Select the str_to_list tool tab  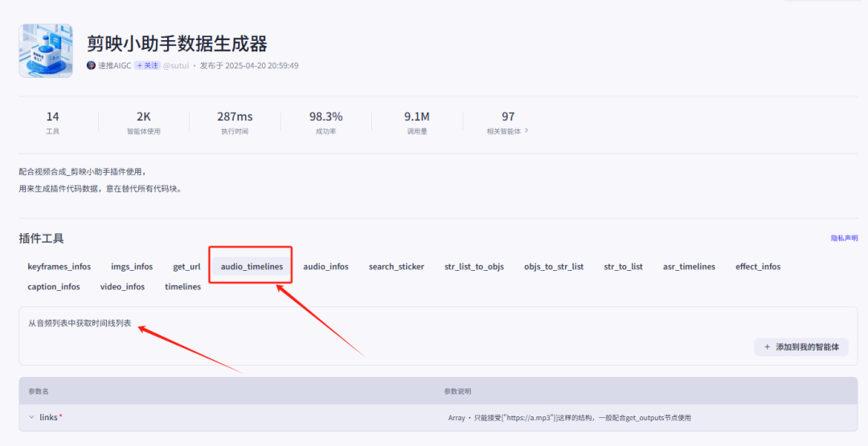point(624,267)
